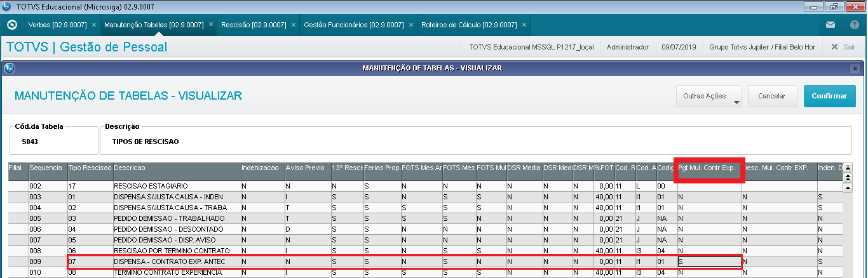Screen dimensions: 868x278
Task: Select the DISPENSA S/JUSTA CAUSA - TRABA cell
Action: (177, 208)
